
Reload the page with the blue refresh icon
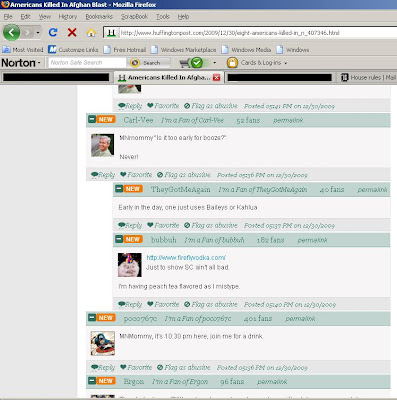click(53, 32)
